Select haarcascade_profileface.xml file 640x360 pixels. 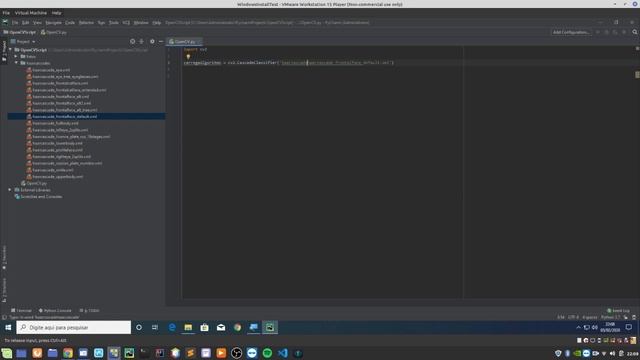pos(57,150)
